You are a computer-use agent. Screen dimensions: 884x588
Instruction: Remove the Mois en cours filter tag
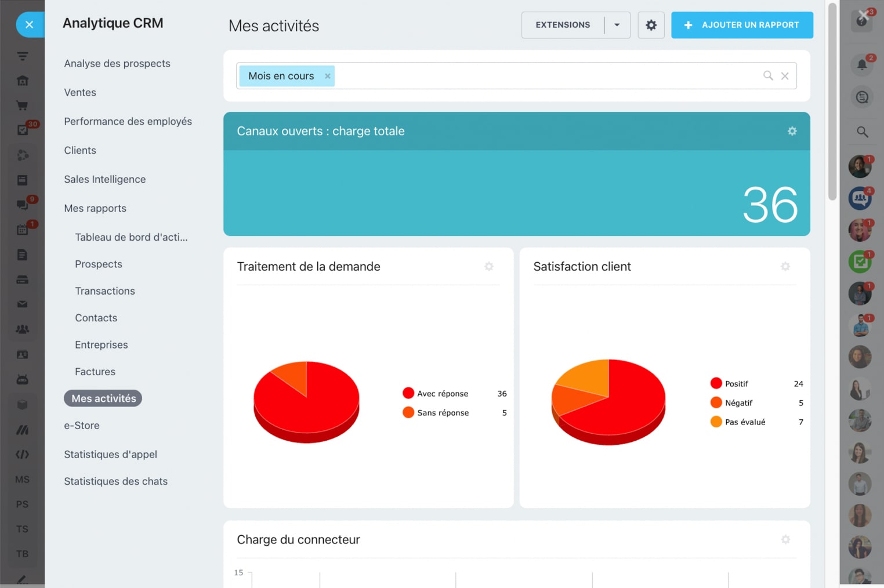point(328,76)
